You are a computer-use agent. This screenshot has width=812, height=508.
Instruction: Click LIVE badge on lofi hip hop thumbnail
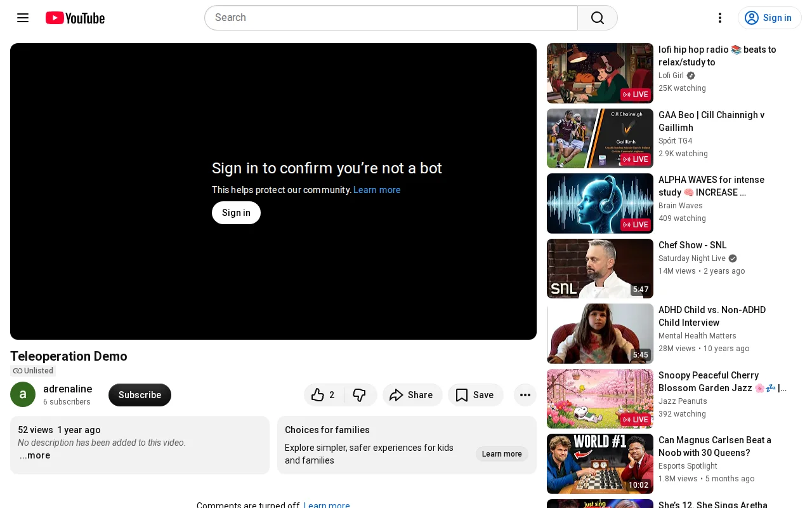tap(636, 95)
